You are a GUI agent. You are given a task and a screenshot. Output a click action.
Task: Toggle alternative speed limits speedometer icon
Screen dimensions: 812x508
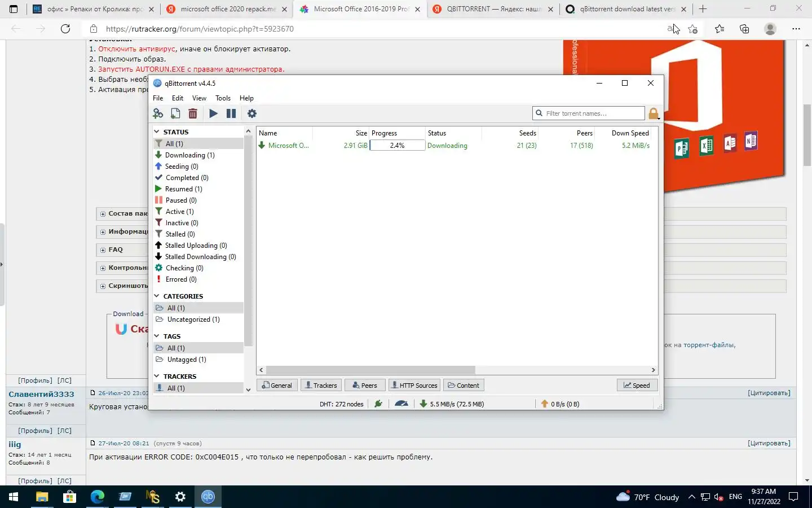click(401, 404)
